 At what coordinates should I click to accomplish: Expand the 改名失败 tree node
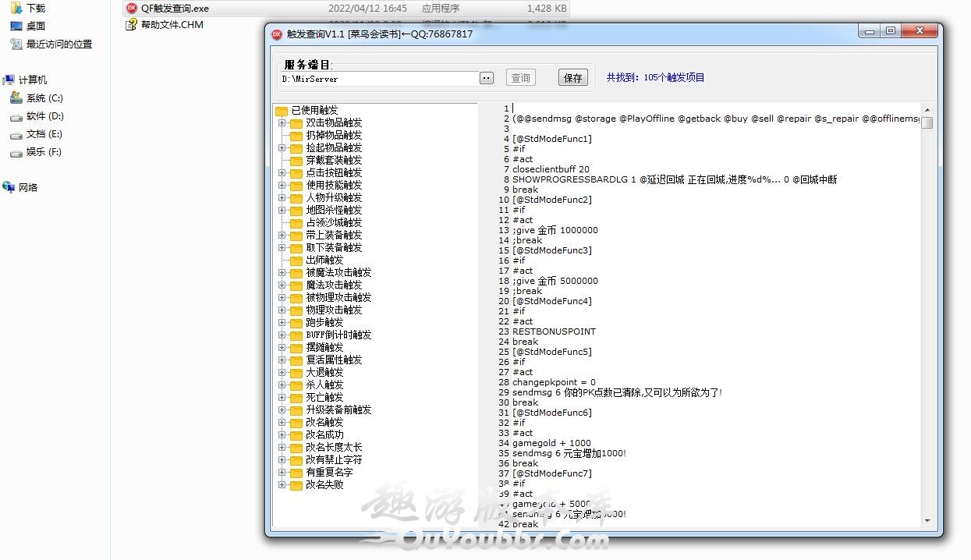[282, 485]
